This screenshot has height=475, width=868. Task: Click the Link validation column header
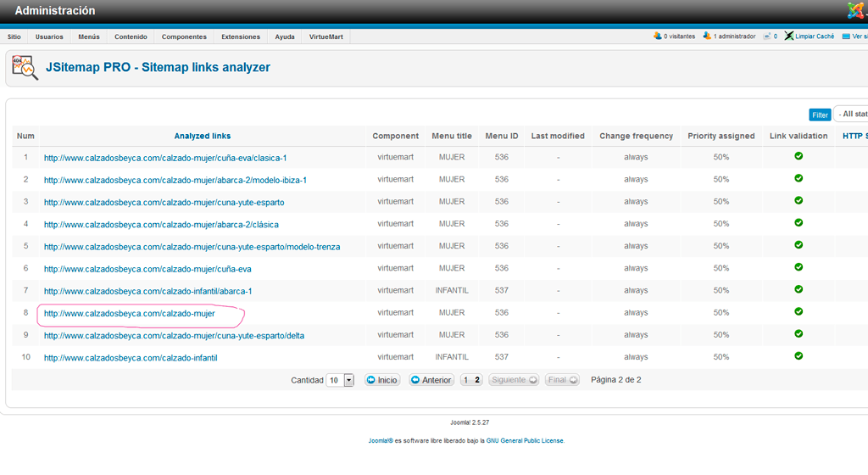pyautogui.click(x=798, y=136)
